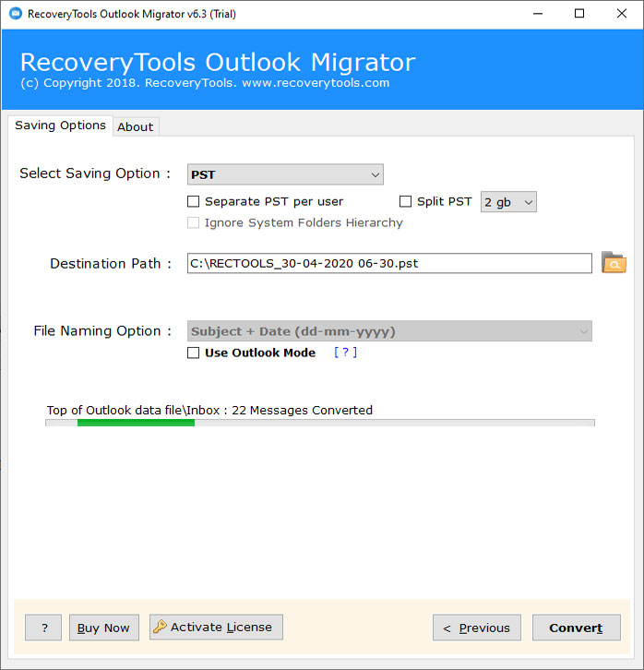
Task: Click inside the Destination Path field
Action: (389, 263)
